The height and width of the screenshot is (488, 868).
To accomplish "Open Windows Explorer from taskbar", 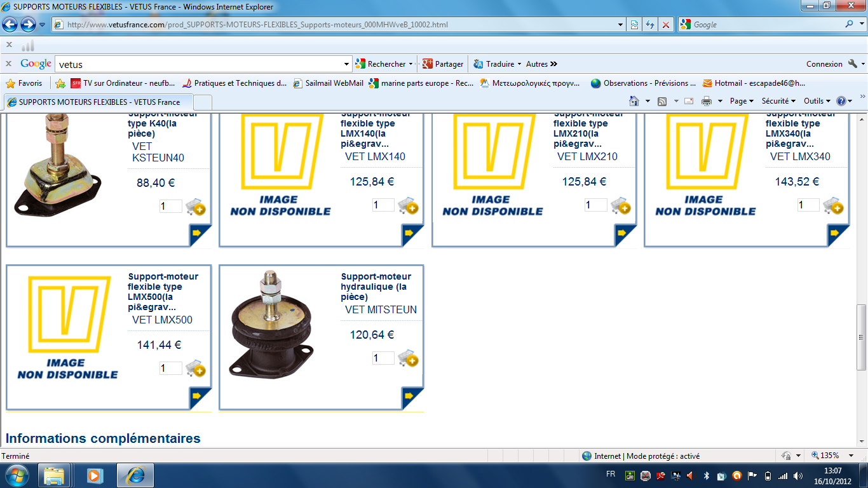I will pyautogui.click(x=54, y=475).
